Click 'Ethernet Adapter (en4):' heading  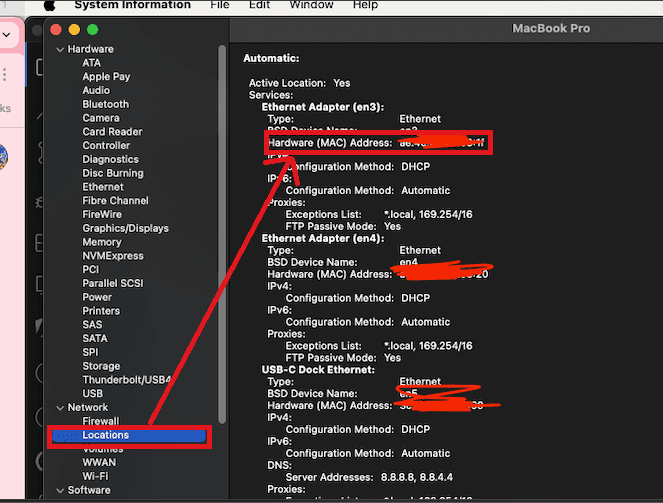pos(323,239)
